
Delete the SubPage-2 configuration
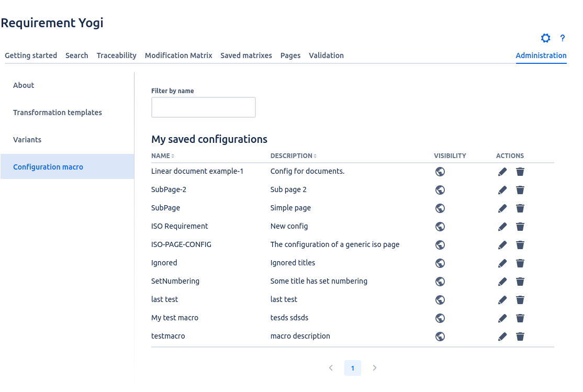(x=520, y=190)
